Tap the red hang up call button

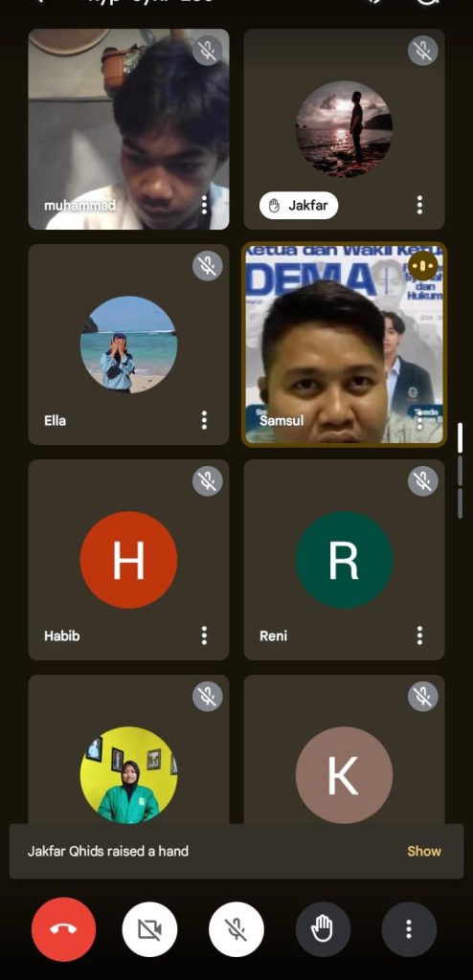click(64, 929)
